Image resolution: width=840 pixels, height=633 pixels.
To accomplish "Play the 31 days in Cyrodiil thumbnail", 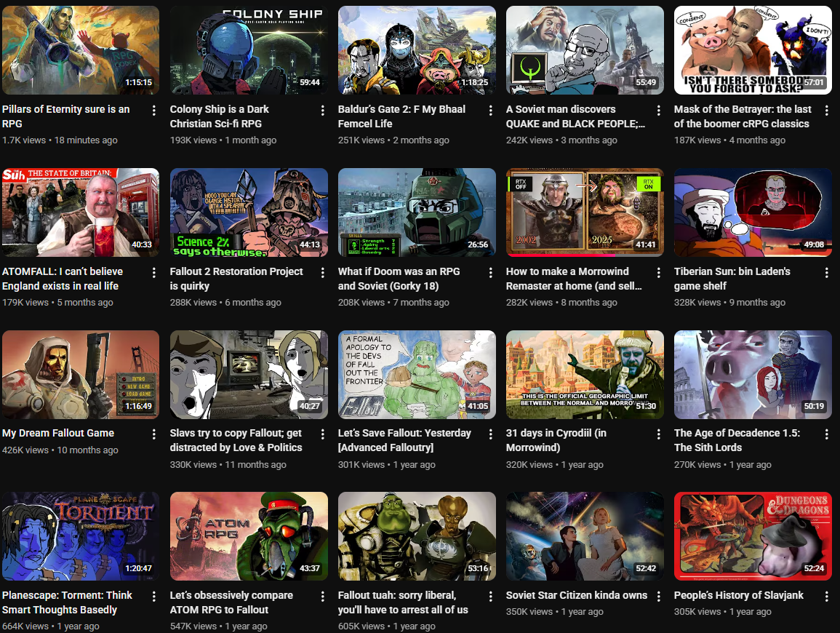I will click(585, 375).
